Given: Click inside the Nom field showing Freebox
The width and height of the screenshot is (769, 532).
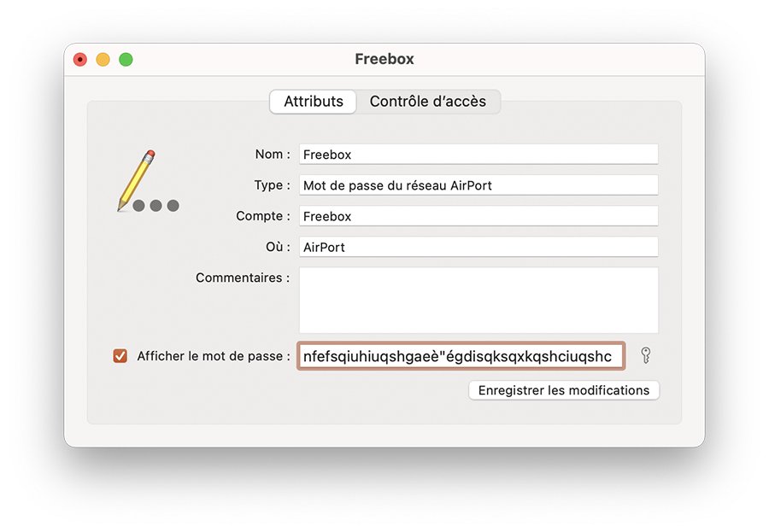Looking at the screenshot, I should coord(478,154).
